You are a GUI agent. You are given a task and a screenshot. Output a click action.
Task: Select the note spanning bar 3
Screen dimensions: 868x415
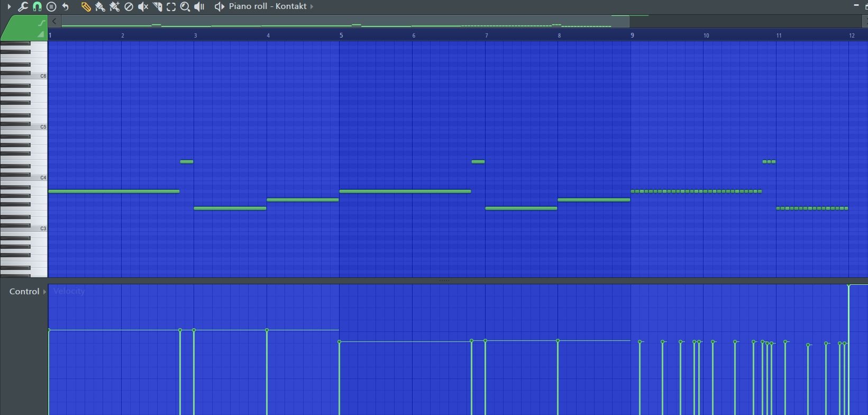pos(230,209)
